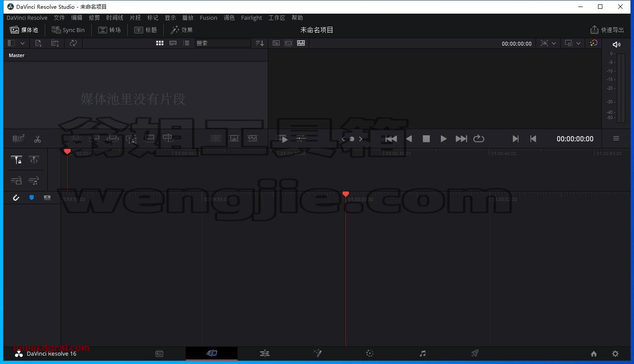
Task: Jump to the next edit
Action: 515,139
